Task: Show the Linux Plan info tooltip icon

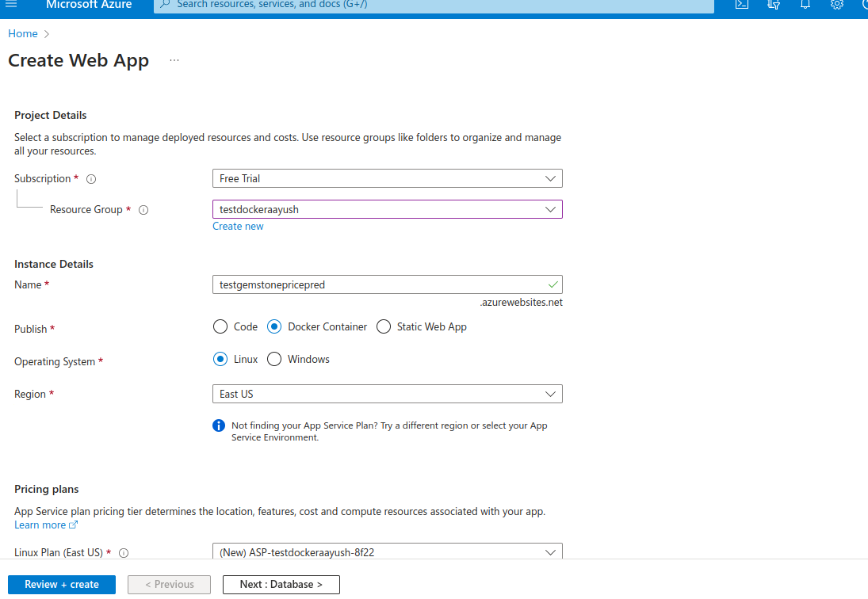Action: (124, 553)
